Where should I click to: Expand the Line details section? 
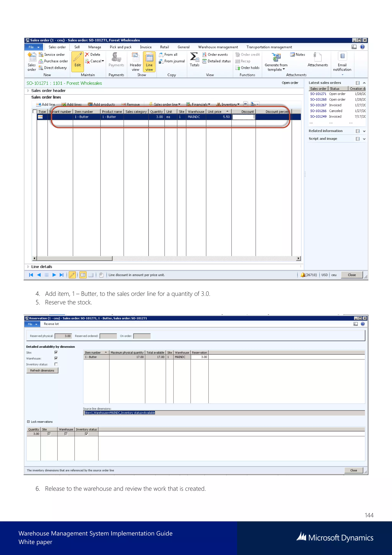pyautogui.click(x=28, y=267)
